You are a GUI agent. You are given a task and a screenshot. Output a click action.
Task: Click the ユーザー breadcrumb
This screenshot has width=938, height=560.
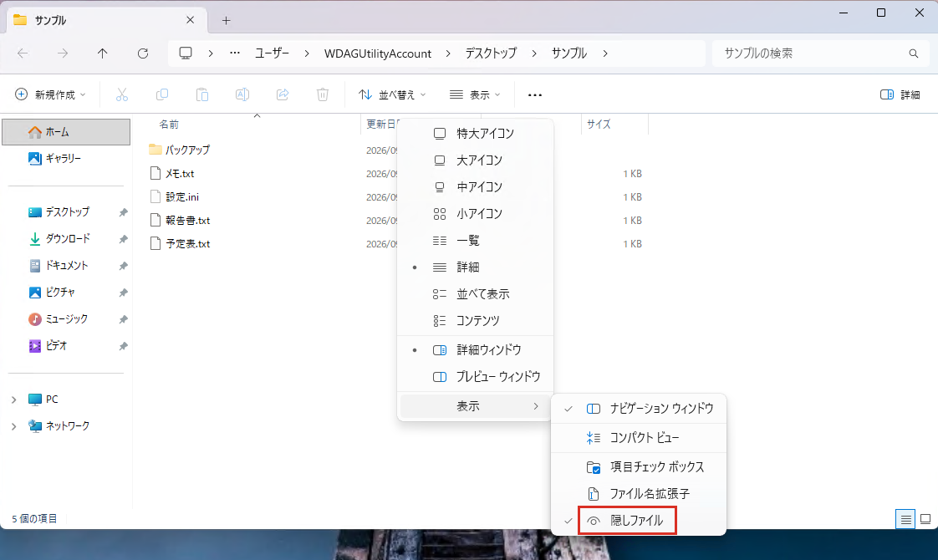tap(273, 53)
